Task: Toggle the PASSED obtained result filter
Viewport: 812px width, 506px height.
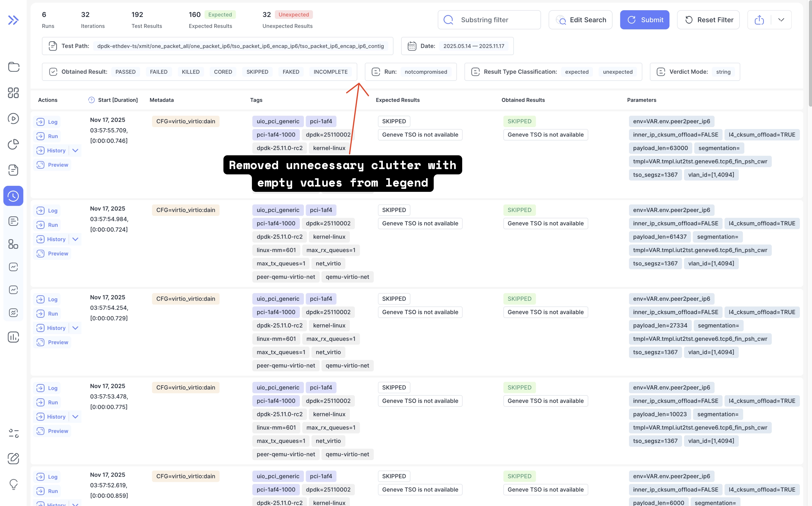Action: (125, 72)
